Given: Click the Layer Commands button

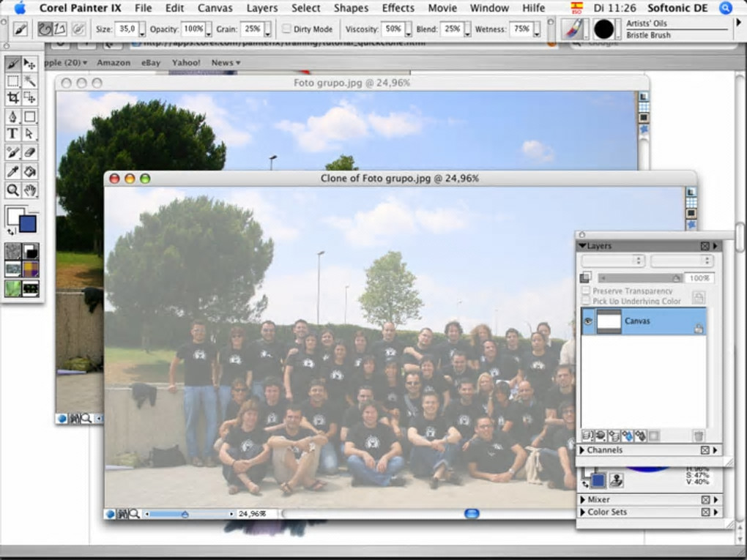Looking at the screenshot, I should pyautogui.click(x=588, y=436).
